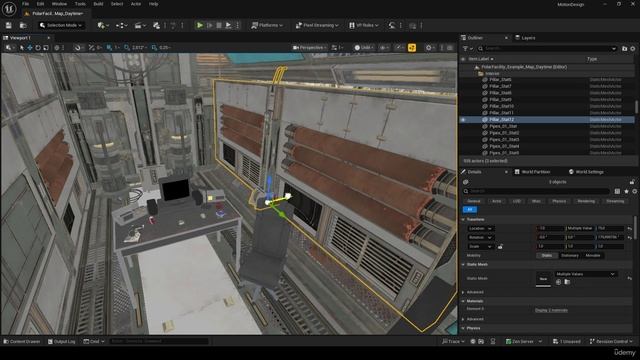The image size is (640, 360).
Task: Set Mobility to Movable
Action: click(x=593, y=256)
